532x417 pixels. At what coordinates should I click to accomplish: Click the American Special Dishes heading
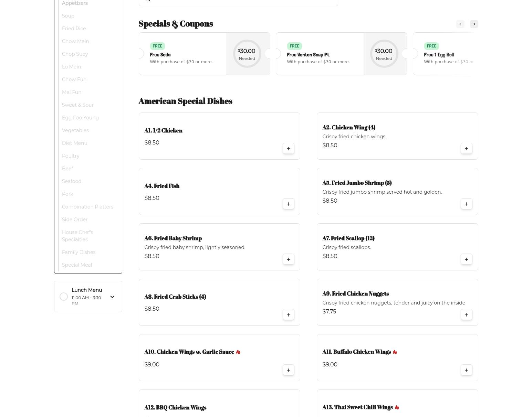[185, 101]
